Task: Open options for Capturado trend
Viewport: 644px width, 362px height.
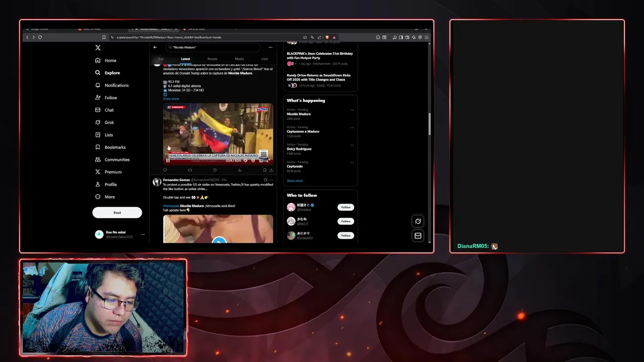Action: tap(352, 162)
